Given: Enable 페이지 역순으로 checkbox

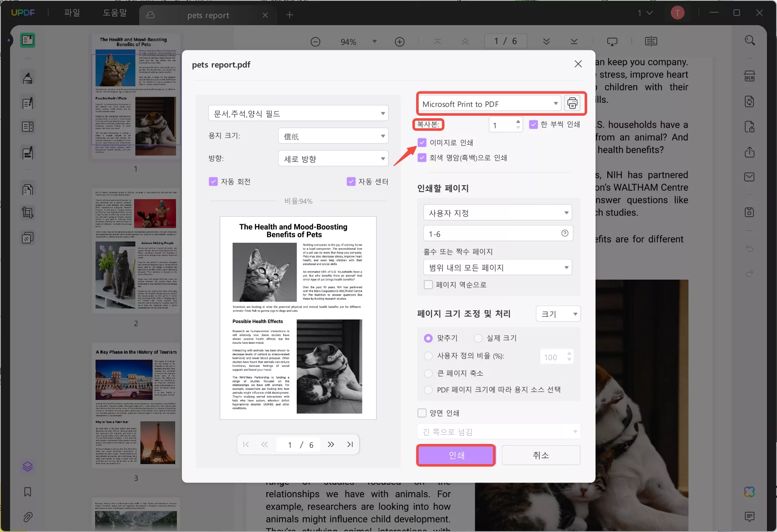Looking at the screenshot, I should [428, 285].
